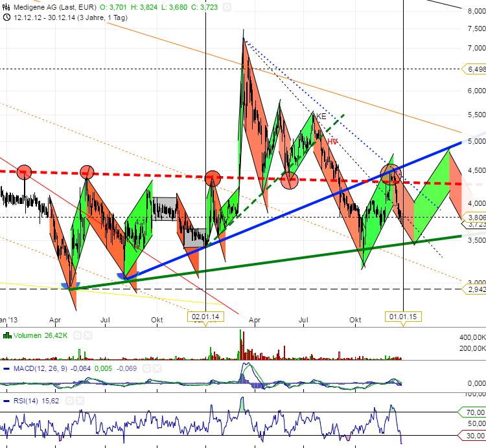The image size is (486, 448).
Task: Click the 6,498 price level tag
Action: [x=474, y=69]
